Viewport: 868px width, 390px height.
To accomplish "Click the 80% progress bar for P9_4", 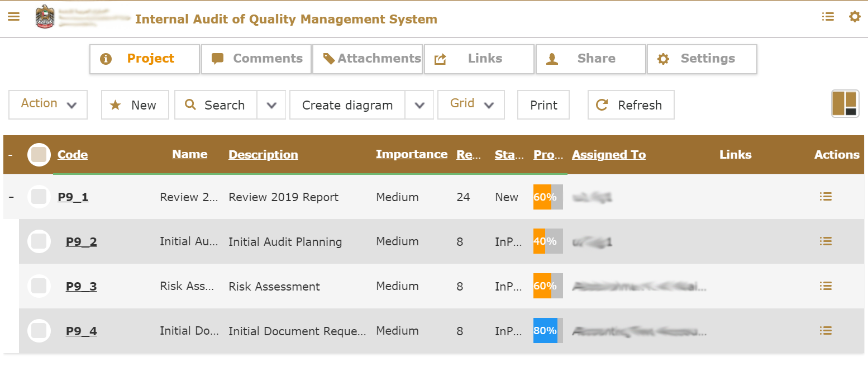I will (548, 331).
